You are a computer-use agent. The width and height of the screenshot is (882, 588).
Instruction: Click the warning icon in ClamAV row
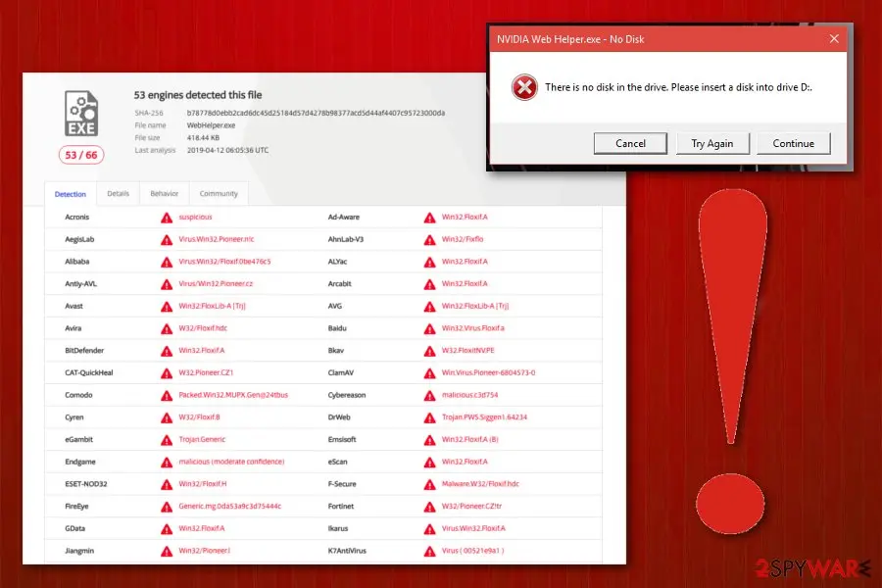pos(430,373)
